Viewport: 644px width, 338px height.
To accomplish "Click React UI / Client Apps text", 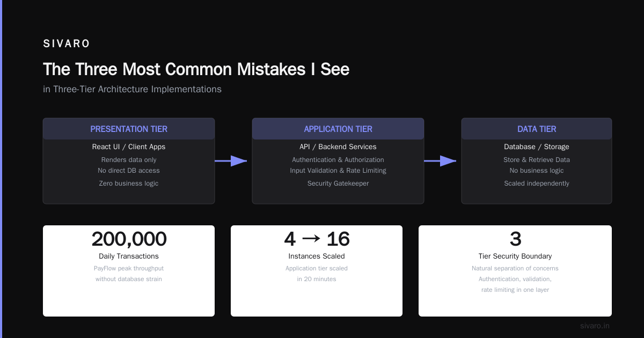I will coord(129,146).
